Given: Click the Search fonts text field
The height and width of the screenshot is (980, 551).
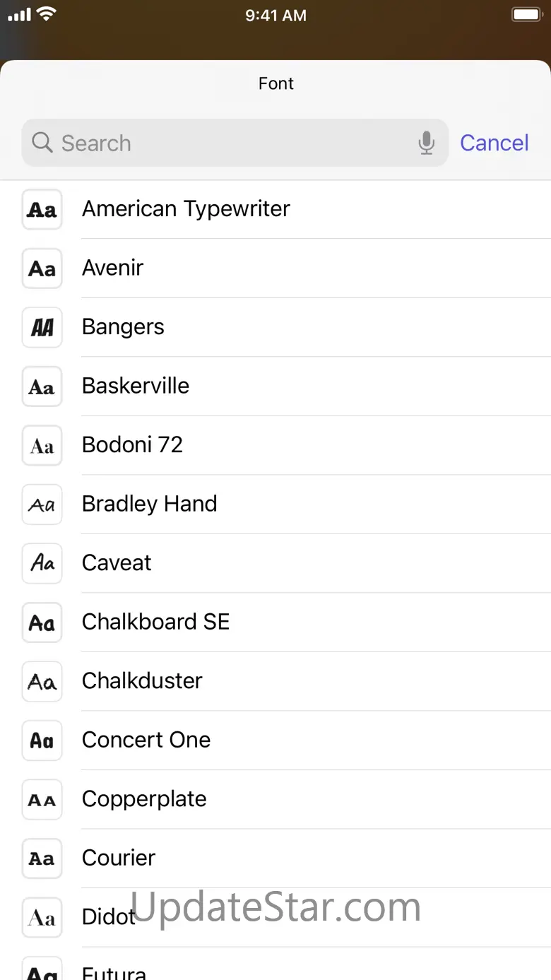Looking at the screenshot, I should click(x=233, y=143).
